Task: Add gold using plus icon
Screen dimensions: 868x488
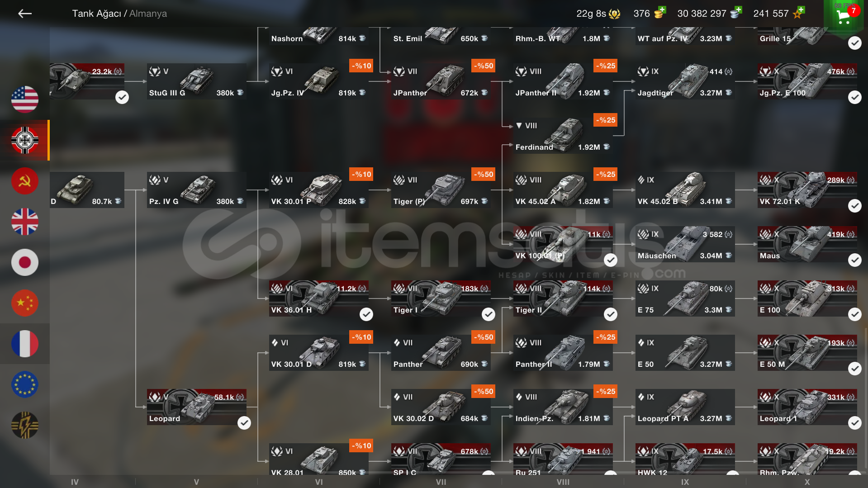Action: (x=662, y=10)
